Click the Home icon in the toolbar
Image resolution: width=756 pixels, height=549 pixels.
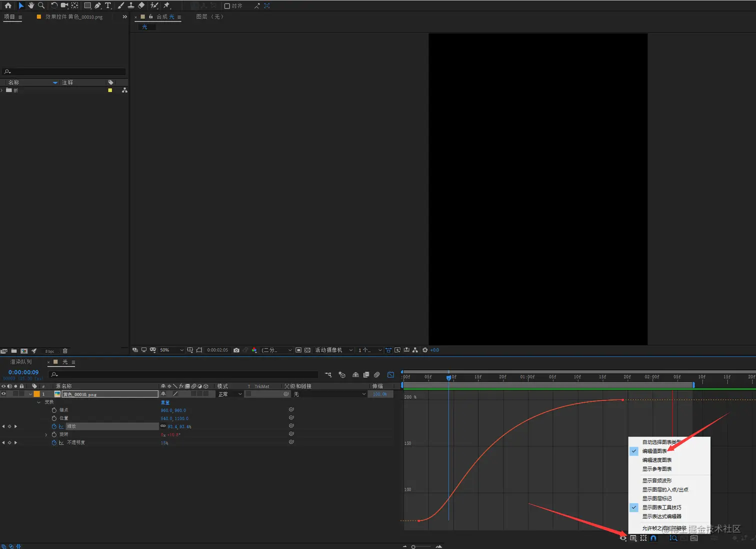pyautogui.click(x=8, y=5)
